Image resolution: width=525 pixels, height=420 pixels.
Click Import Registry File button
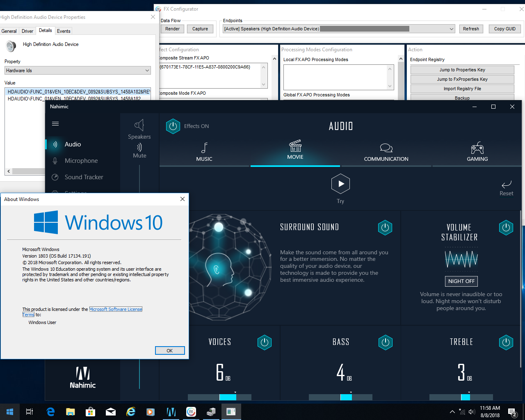pyautogui.click(x=462, y=89)
